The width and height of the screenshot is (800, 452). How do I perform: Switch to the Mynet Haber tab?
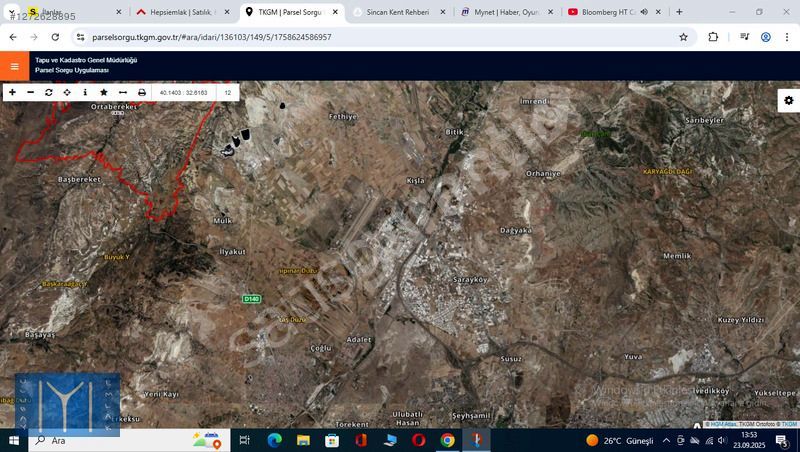[x=500, y=12]
